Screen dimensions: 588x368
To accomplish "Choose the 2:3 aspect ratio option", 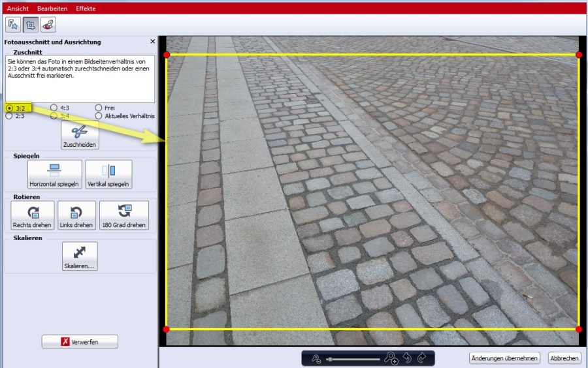I will tap(9, 116).
